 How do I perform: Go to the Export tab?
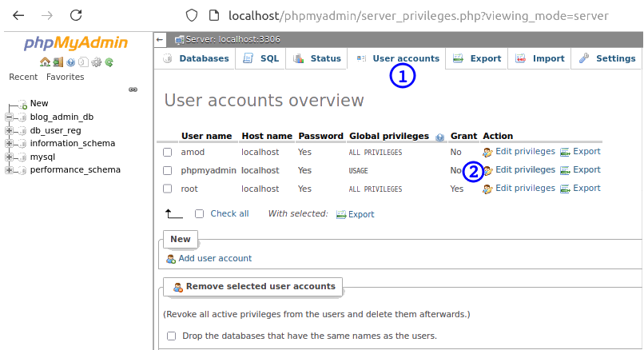477,59
